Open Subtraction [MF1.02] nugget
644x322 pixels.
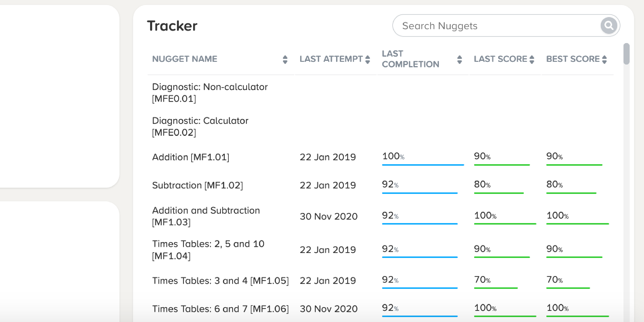(x=198, y=185)
